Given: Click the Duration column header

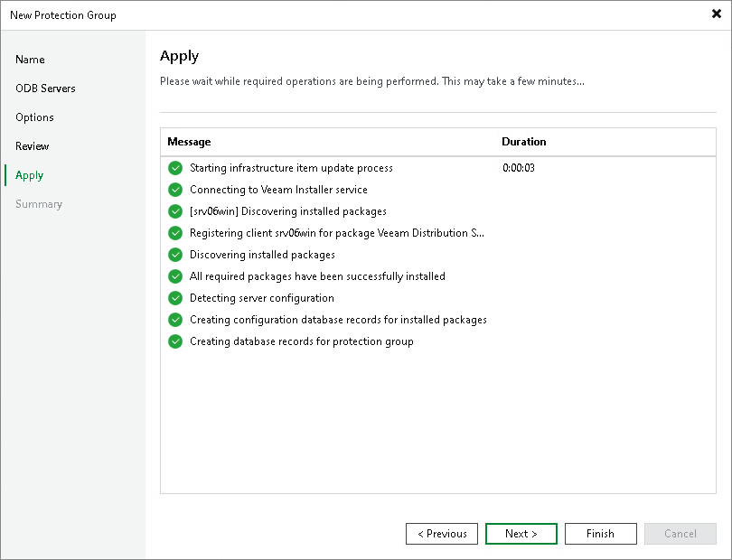Looking at the screenshot, I should [x=524, y=142].
